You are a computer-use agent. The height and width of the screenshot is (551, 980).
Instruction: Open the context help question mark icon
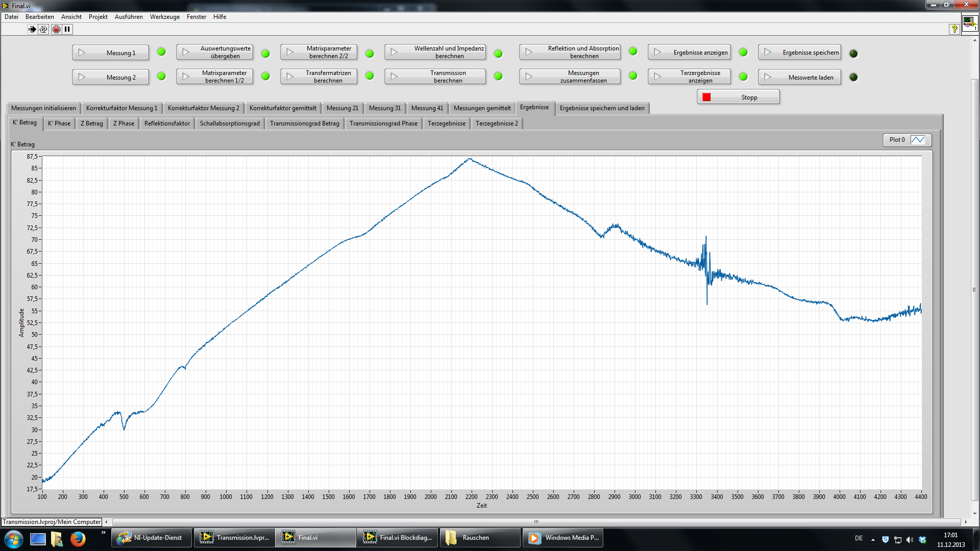[954, 29]
